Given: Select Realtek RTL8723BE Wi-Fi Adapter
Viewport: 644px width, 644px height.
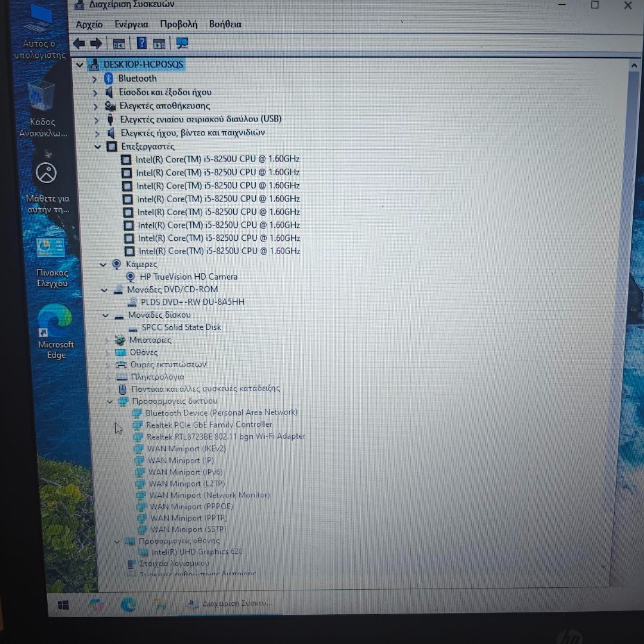Looking at the screenshot, I should coord(226,436).
